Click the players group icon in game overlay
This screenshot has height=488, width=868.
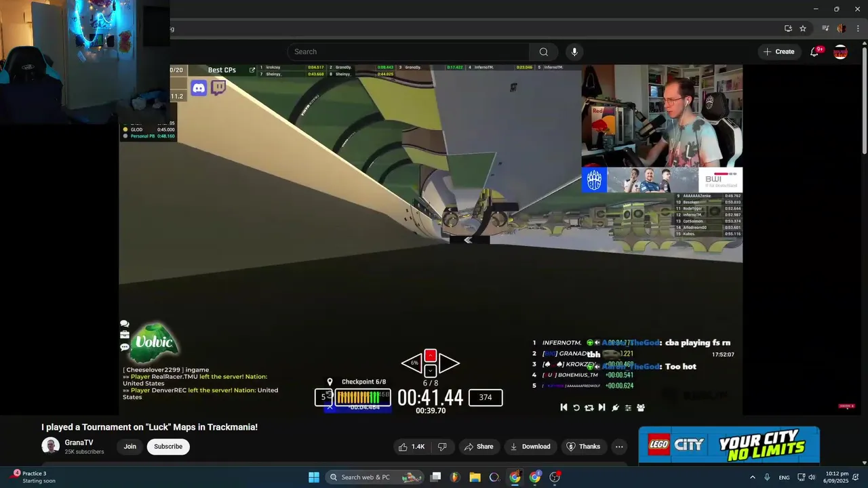tap(641, 407)
